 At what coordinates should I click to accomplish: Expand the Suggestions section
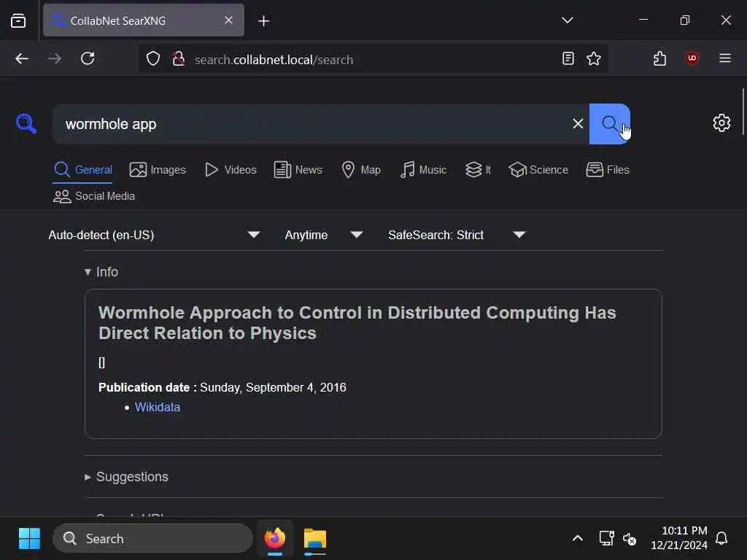[126, 477]
